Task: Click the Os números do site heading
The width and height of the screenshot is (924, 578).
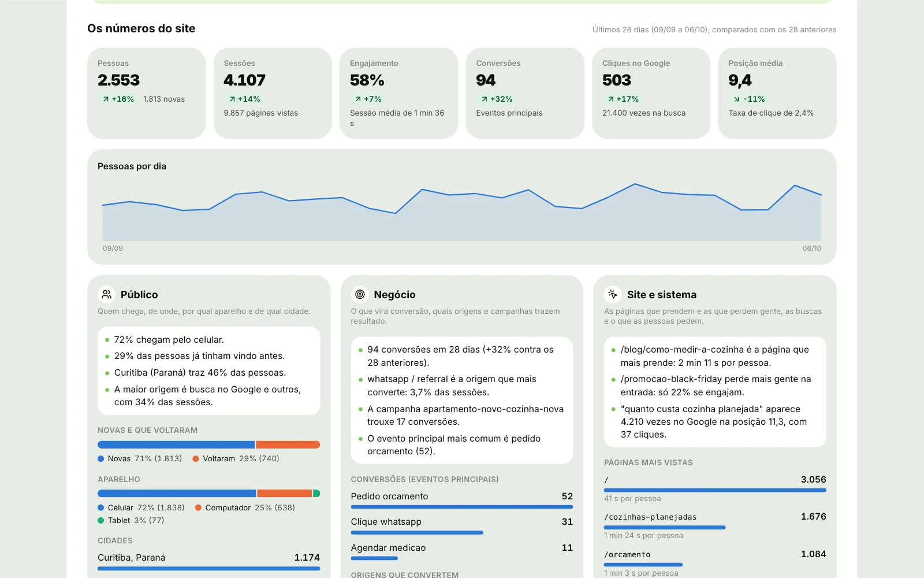Action: tap(141, 28)
